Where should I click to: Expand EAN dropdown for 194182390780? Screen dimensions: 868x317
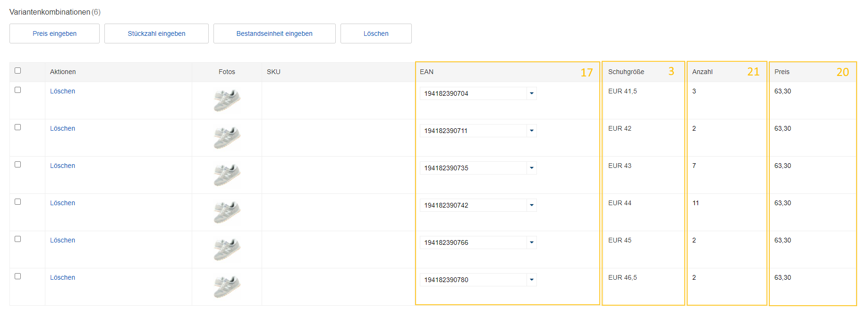[x=532, y=280]
